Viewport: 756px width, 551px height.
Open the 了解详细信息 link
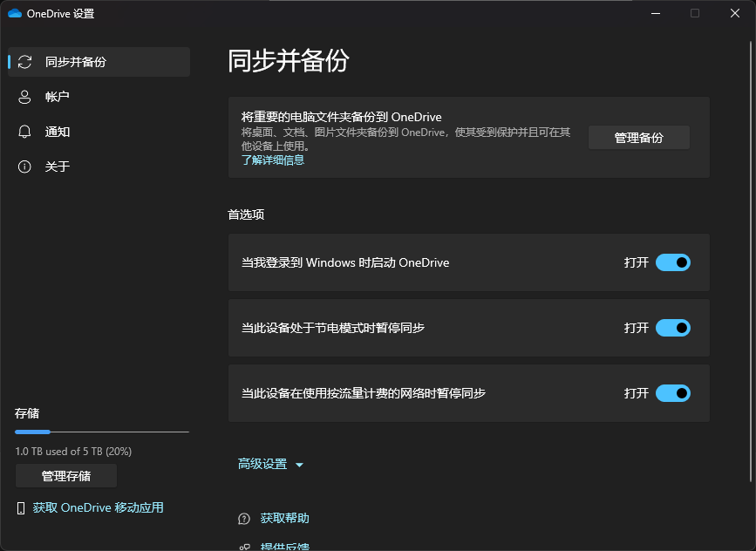point(273,160)
